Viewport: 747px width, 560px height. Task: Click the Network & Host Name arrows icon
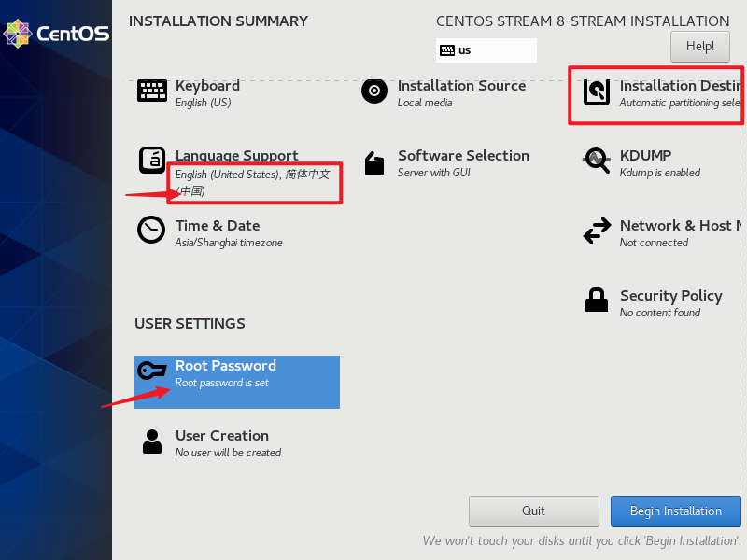click(597, 231)
